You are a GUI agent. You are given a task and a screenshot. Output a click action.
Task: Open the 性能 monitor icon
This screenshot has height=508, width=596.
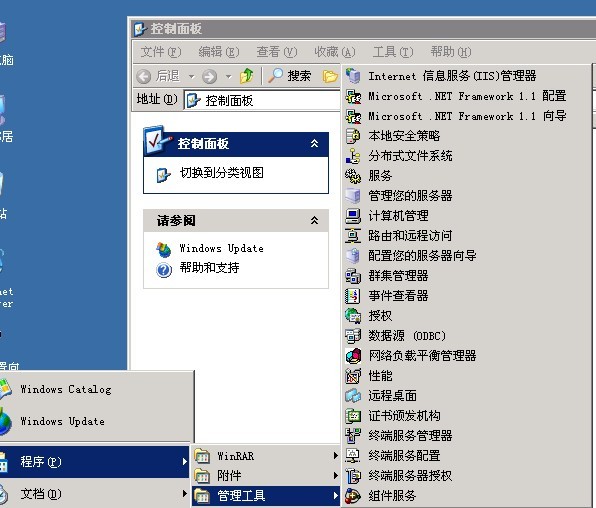[353, 376]
